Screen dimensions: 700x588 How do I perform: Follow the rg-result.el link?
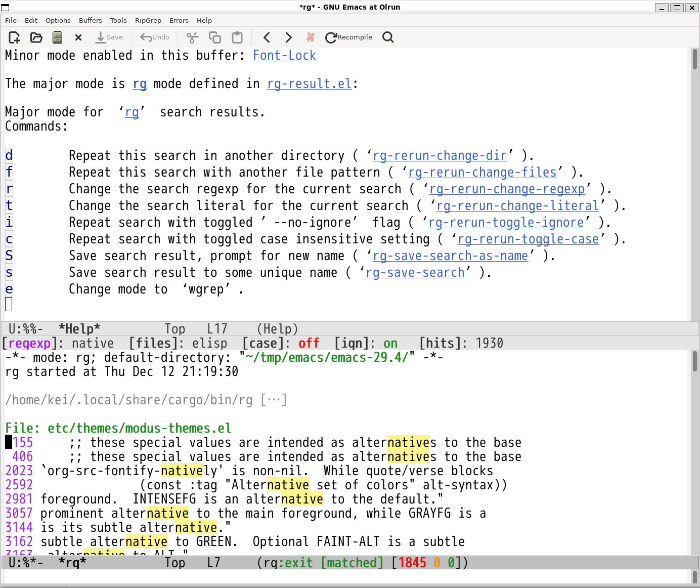pos(309,84)
